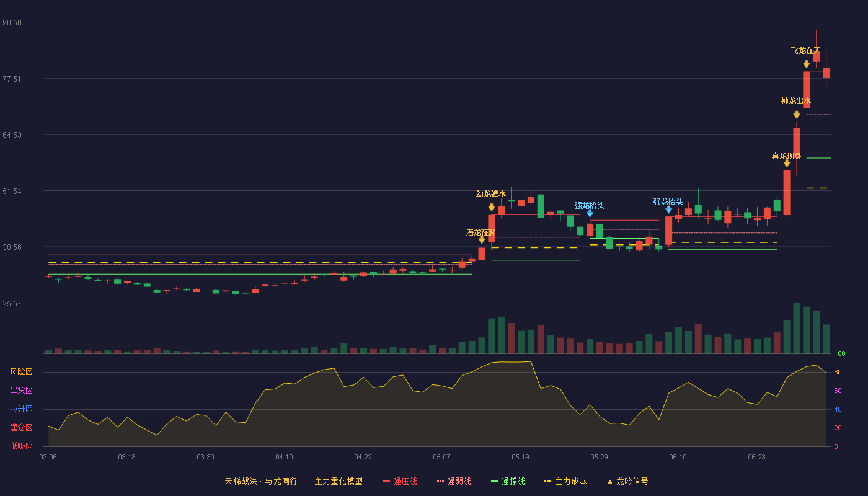This screenshot has width=868, height=496.
Task: Select the 潜龙在渊 signal label
Action: (x=481, y=232)
